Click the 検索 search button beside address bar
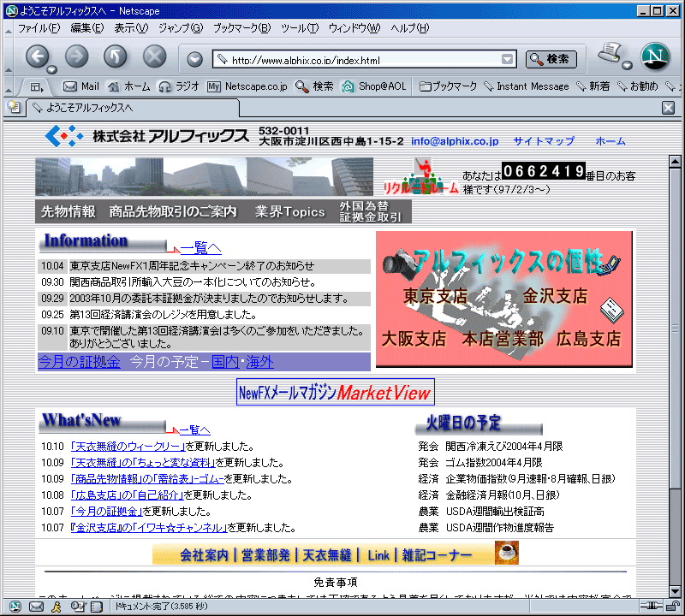This screenshot has height=616, width=685. tap(551, 59)
